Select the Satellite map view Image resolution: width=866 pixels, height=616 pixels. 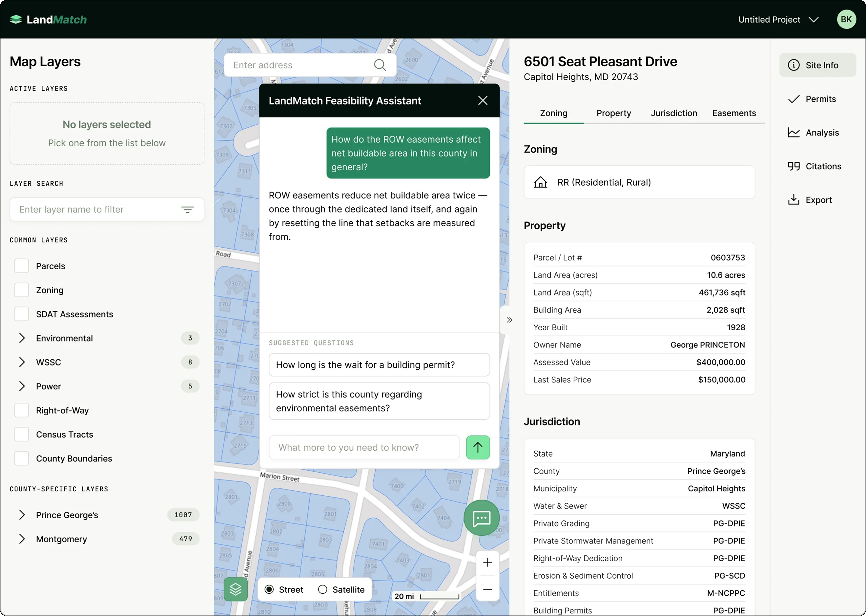pyautogui.click(x=322, y=589)
